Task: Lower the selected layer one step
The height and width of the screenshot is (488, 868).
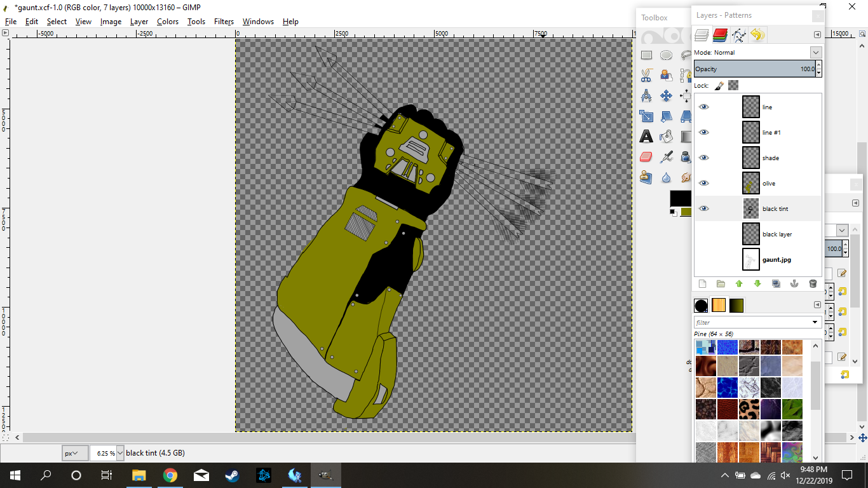Action: [757, 284]
